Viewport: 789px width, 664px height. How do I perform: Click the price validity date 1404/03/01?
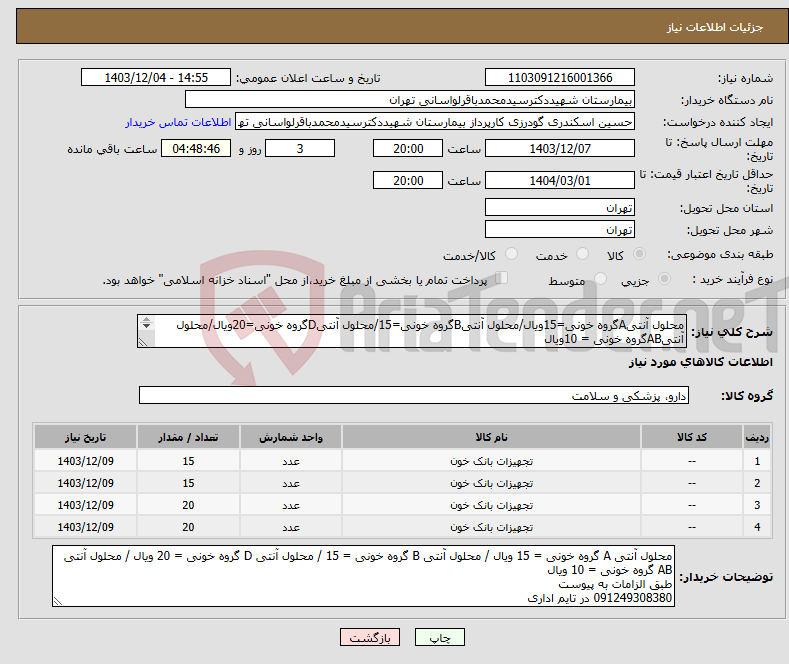tap(560, 180)
